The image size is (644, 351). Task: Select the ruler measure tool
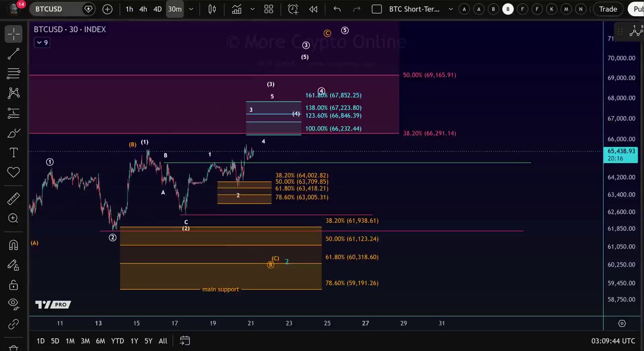coord(13,199)
